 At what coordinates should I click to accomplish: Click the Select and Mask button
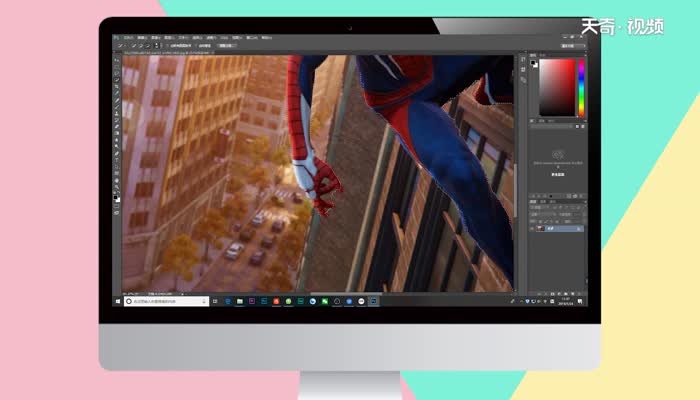tap(227, 46)
